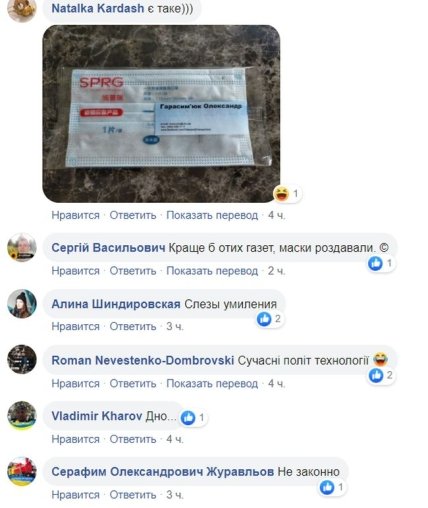Image resolution: width=428 pixels, height=508 pixels.
Task: Open Roman Nevestenko-Dombrovski avatar picture
Action: [22, 359]
